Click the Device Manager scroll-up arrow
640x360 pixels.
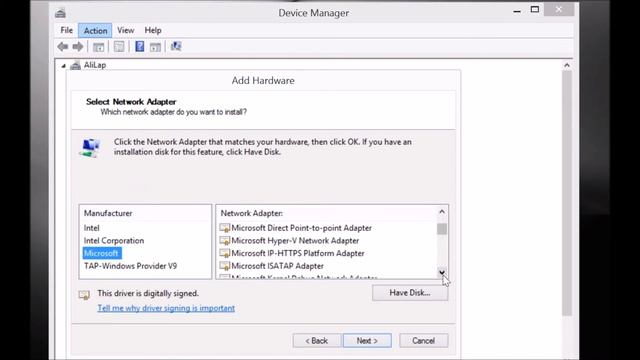(x=567, y=65)
